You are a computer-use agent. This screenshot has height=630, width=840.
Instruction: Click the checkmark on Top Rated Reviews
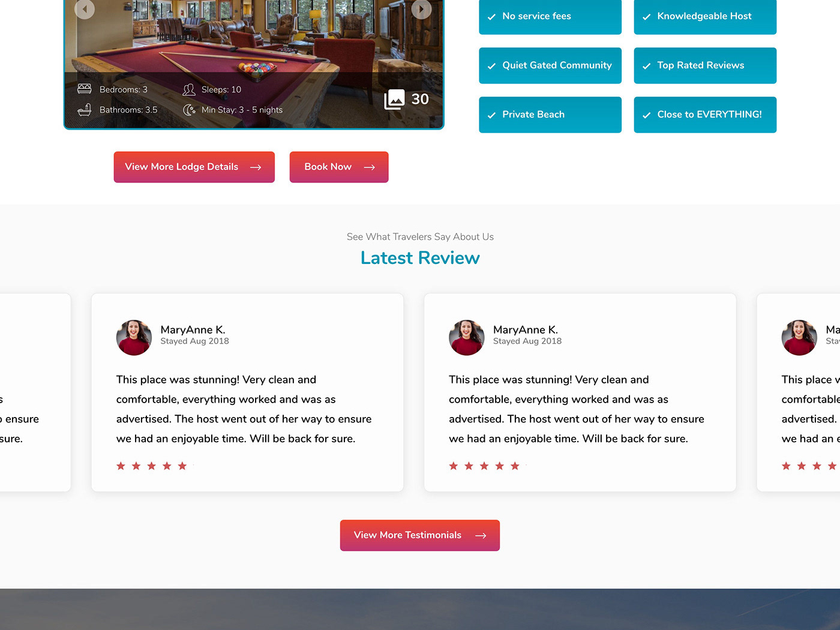click(x=646, y=66)
